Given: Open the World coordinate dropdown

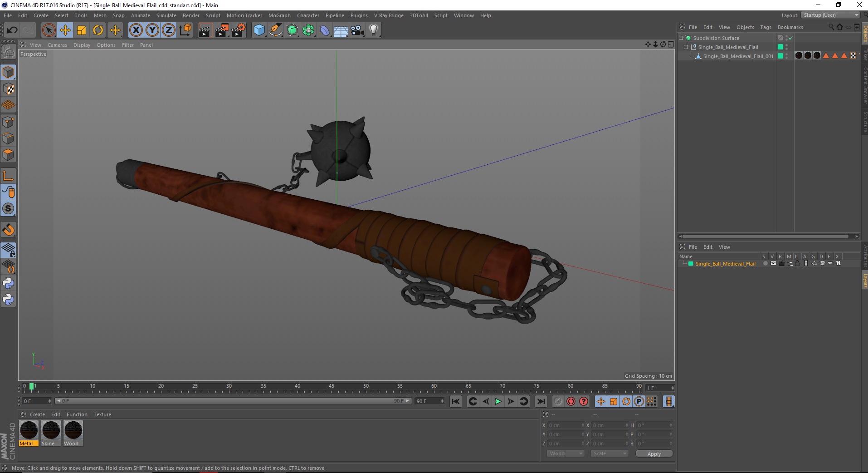Looking at the screenshot, I should click(x=565, y=453).
